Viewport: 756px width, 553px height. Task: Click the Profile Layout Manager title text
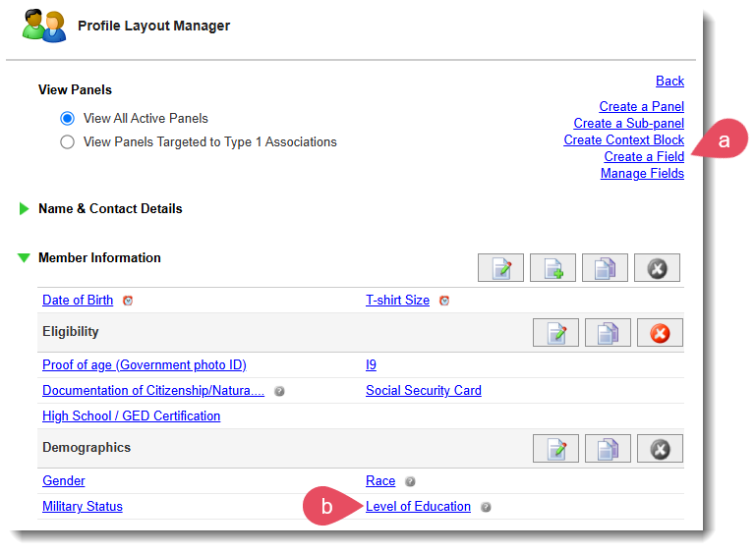pyautogui.click(x=153, y=26)
